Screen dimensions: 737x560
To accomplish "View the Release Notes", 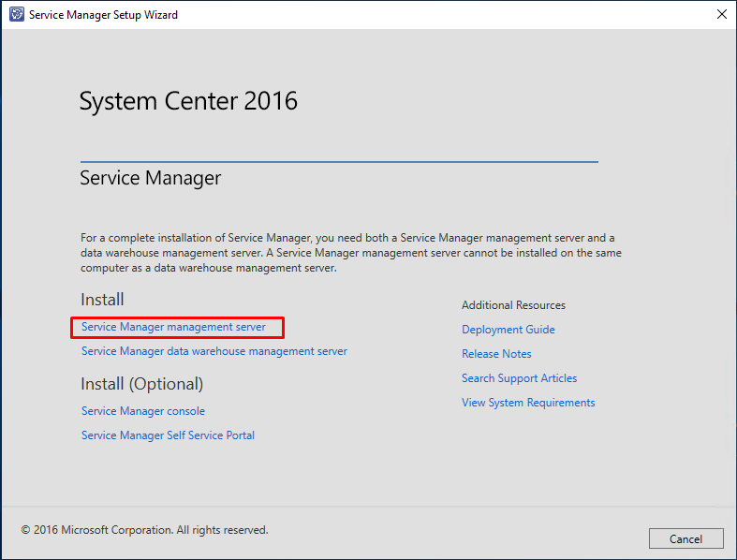I will [496, 354].
